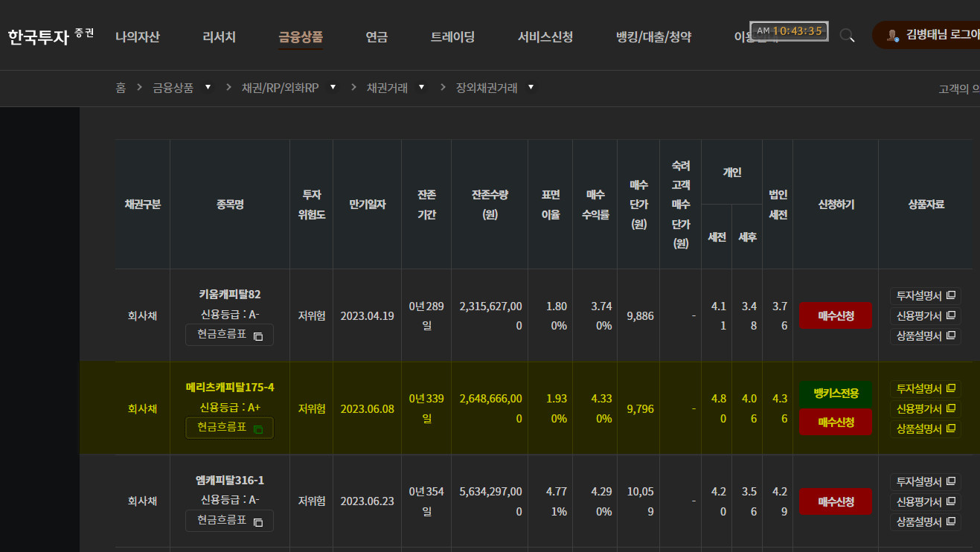Open the 리서치 menu
The height and width of the screenshot is (552, 980).
point(219,36)
